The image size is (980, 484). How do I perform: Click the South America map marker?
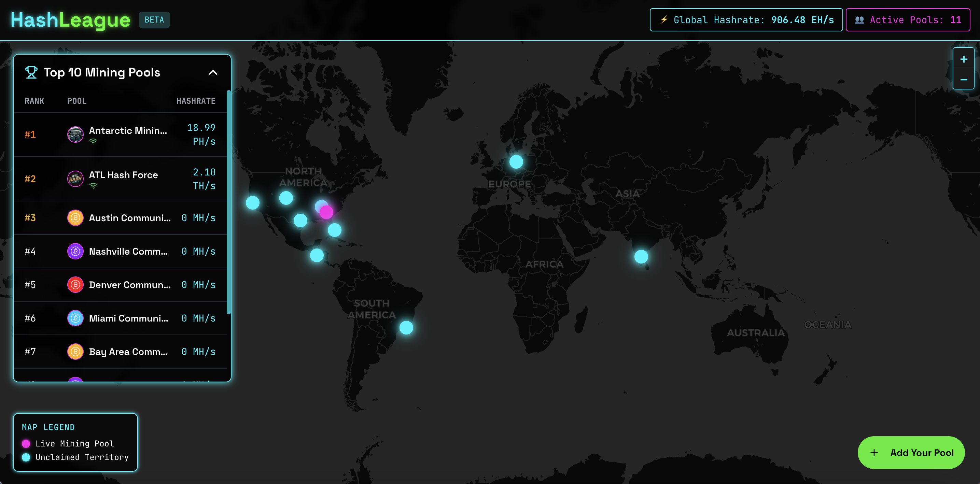point(406,327)
